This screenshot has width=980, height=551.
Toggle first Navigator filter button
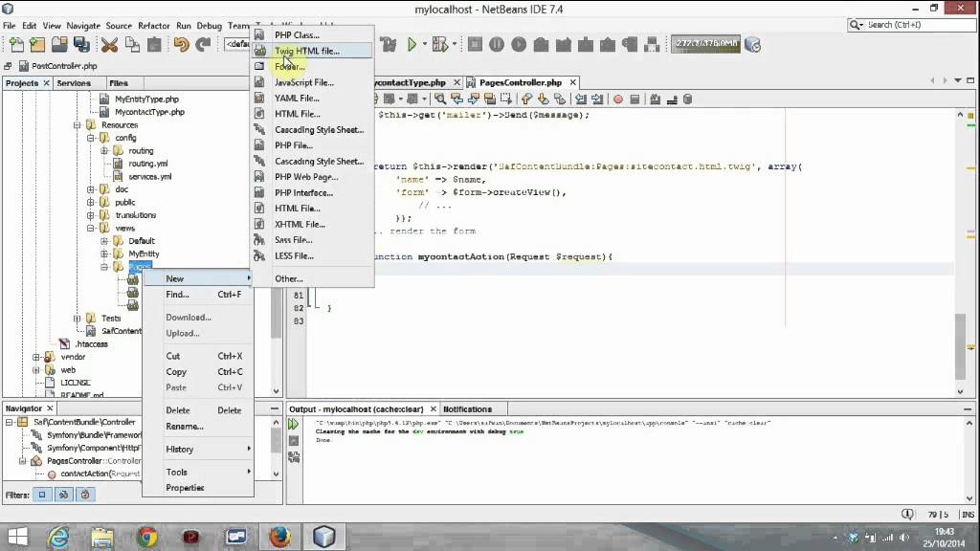pyautogui.click(x=42, y=495)
